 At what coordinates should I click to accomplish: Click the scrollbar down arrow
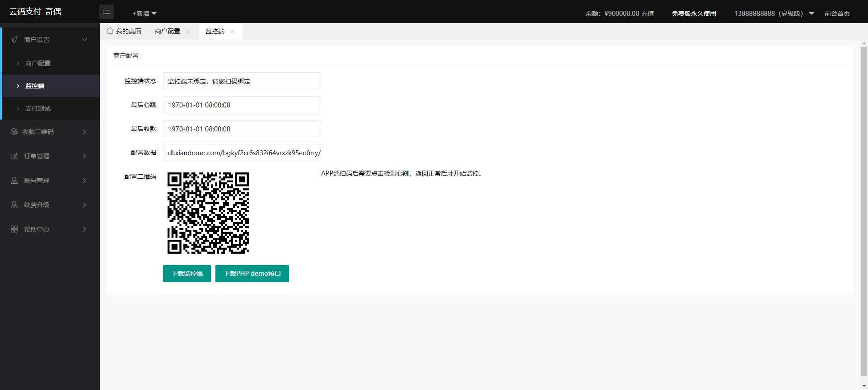864,386
